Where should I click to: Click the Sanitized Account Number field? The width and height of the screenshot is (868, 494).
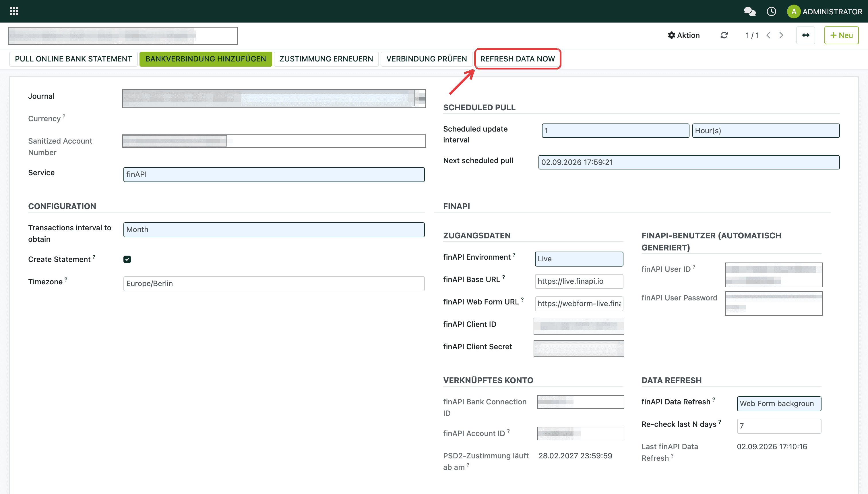point(274,141)
